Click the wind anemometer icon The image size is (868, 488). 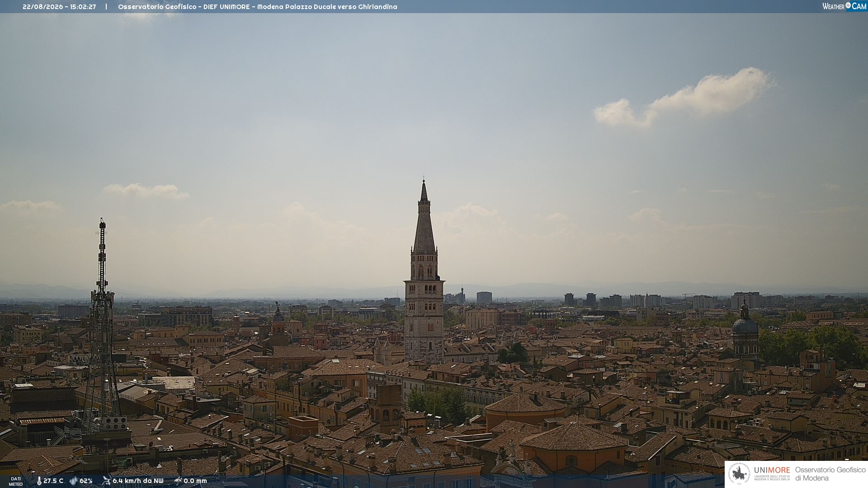107,481
